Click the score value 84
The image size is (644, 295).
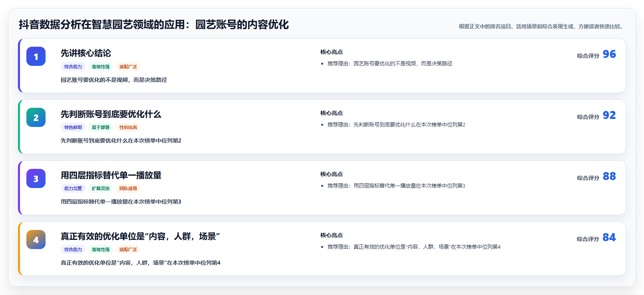pos(609,237)
